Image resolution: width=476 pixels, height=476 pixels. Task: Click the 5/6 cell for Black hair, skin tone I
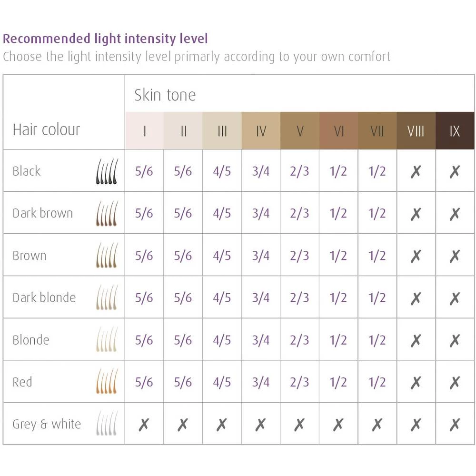144,171
